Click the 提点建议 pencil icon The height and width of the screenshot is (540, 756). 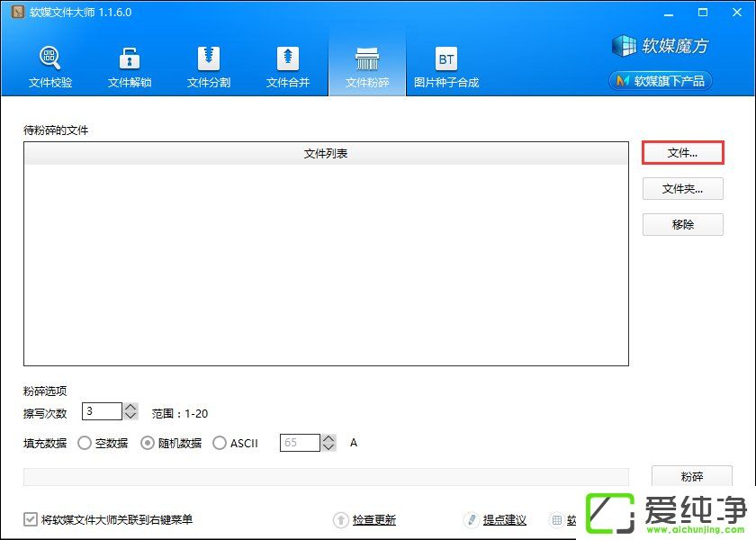point(471,520)
